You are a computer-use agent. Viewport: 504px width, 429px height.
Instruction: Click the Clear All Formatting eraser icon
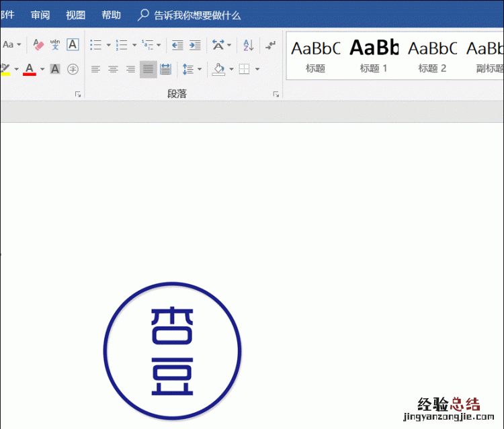[38, 45]
